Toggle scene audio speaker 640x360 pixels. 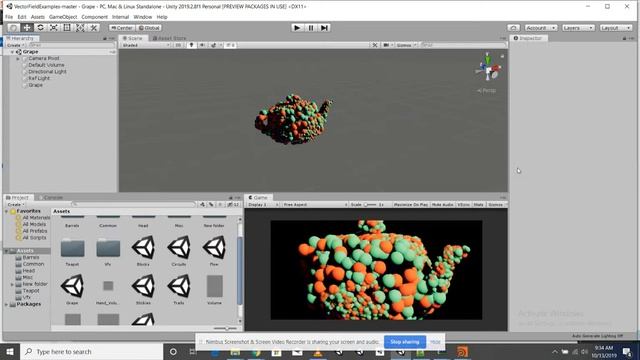coord(202,45)
